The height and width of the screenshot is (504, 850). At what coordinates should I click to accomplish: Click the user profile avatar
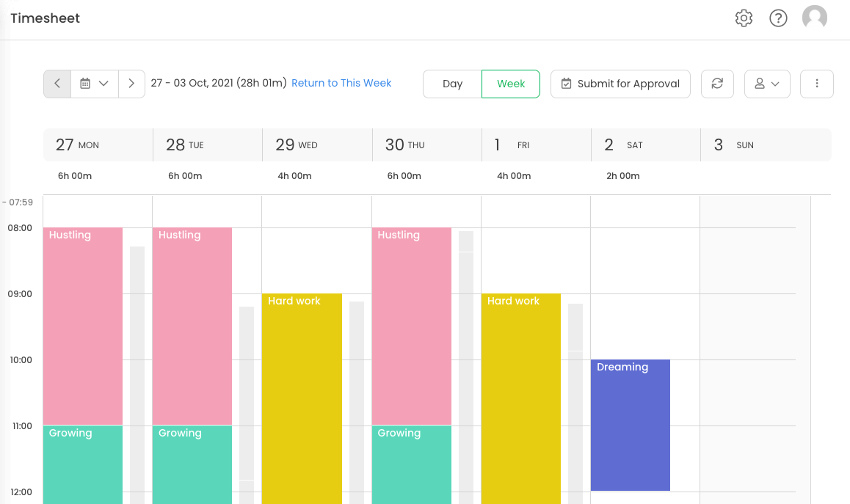[x=815, y=18]
